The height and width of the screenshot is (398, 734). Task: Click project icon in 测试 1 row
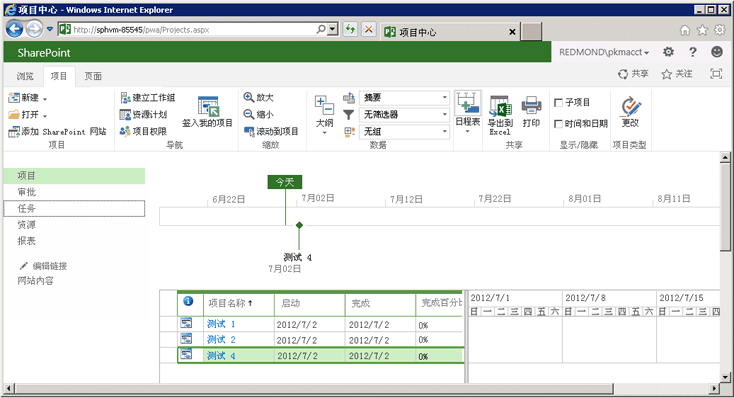tap(186, 323)
